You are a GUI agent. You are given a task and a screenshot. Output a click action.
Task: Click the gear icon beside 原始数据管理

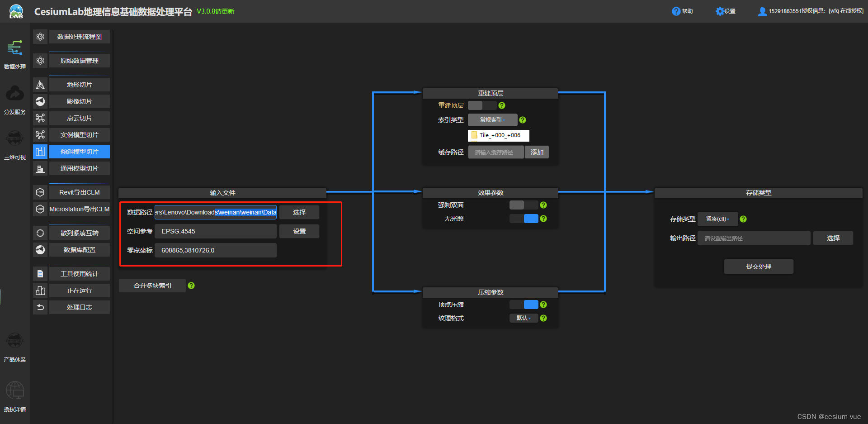pyautogui.click(x=40, y=61)
